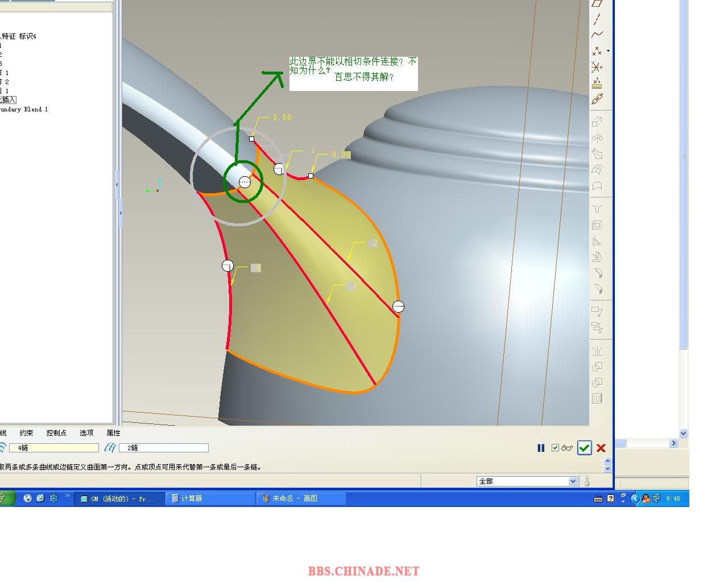Select the datum point tool

pyautogui.click(x=597, y=51)
